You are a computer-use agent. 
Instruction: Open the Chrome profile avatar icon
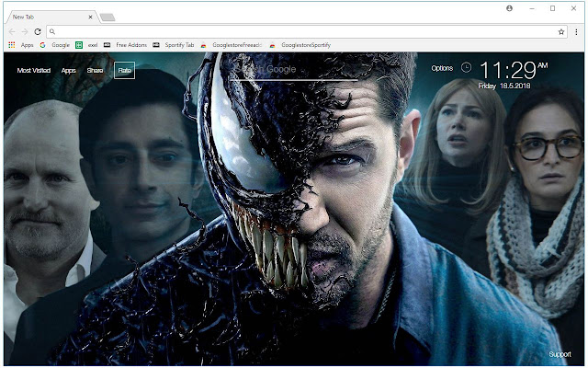click(509, 8)
